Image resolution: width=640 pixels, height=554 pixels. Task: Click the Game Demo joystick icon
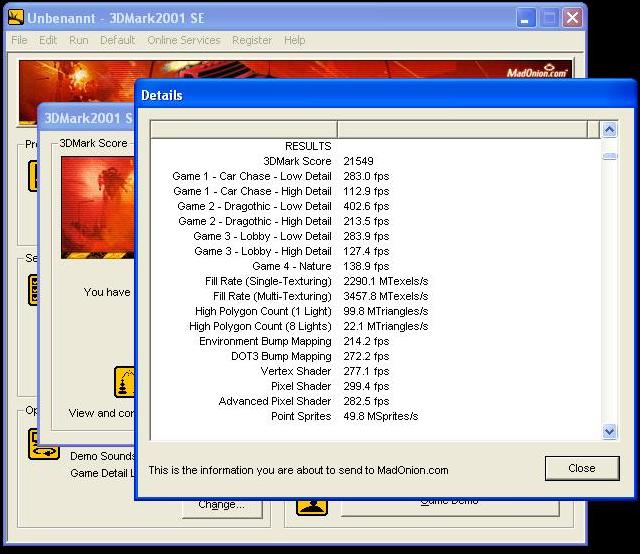312,507
